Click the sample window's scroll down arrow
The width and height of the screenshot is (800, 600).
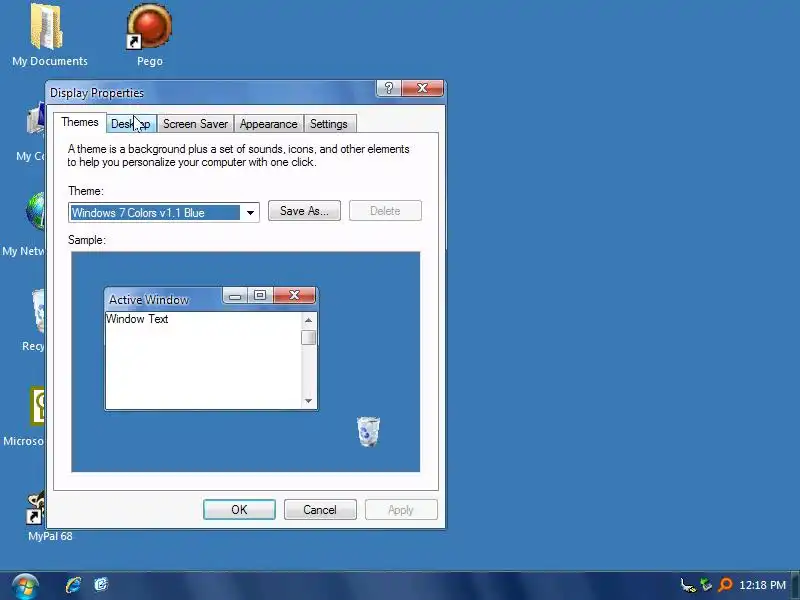point(308,401)
